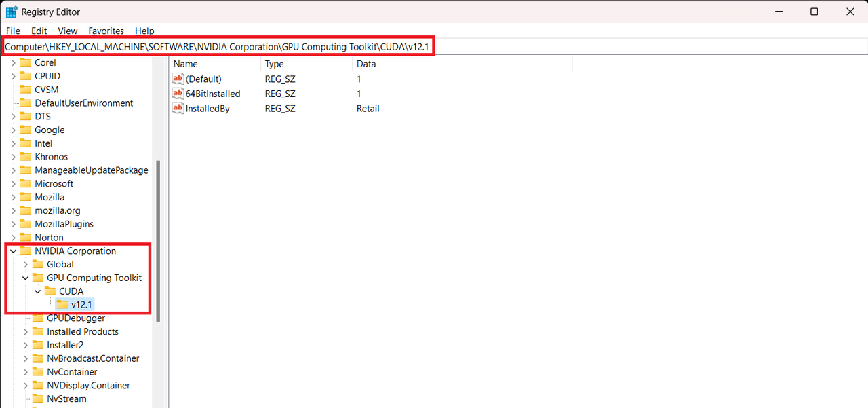
Task: Expand the Google key
Action: [14, 130]
